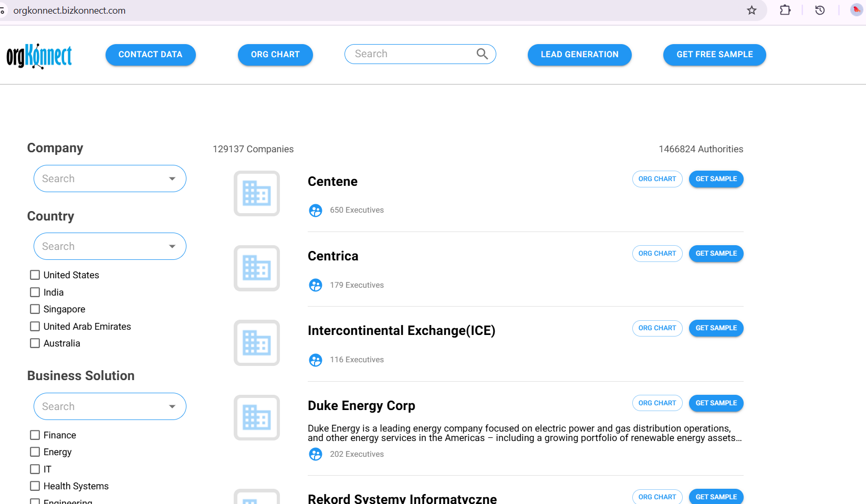Enable the Finance business solution filter

[35, 435]
